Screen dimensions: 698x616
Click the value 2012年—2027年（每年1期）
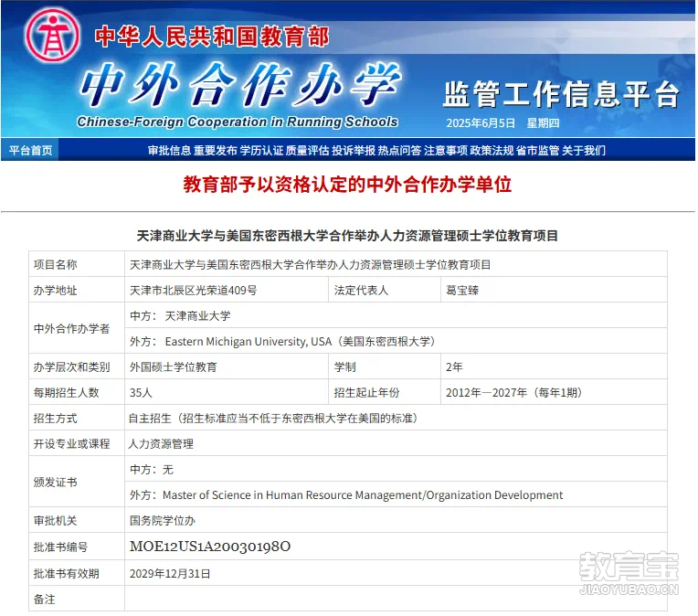514,392
